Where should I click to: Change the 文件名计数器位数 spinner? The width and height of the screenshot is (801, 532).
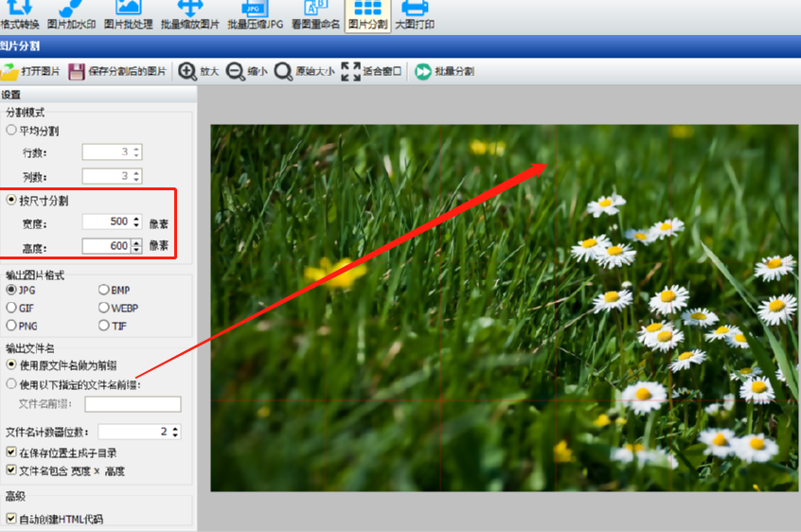point(175,432)
